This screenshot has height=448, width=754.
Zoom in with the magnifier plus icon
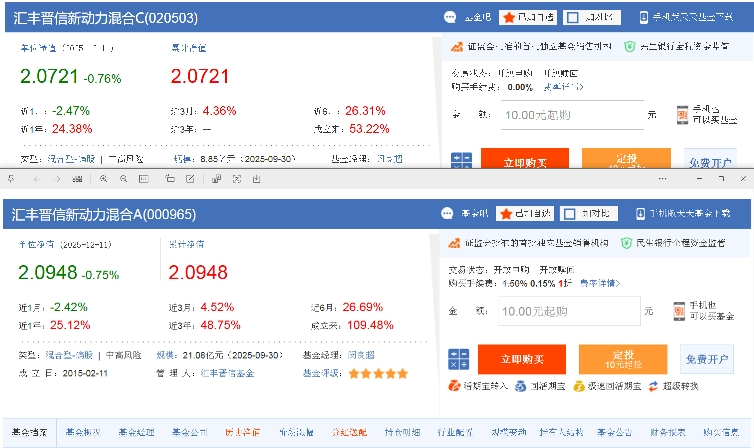point(103,179)
